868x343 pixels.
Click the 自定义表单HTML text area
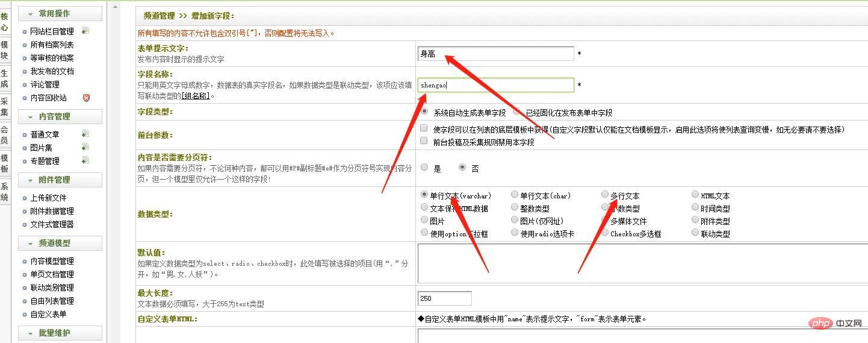point(642,335)
